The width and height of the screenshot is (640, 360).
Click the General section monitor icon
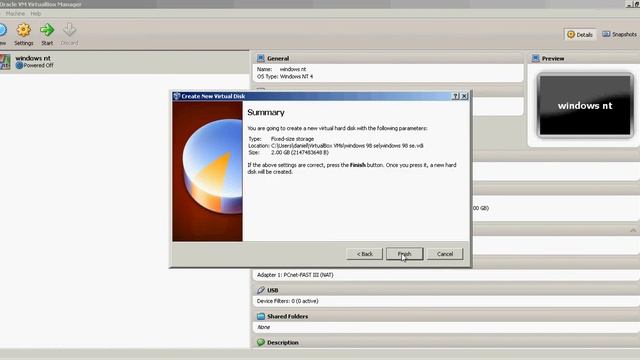[261, 58]
